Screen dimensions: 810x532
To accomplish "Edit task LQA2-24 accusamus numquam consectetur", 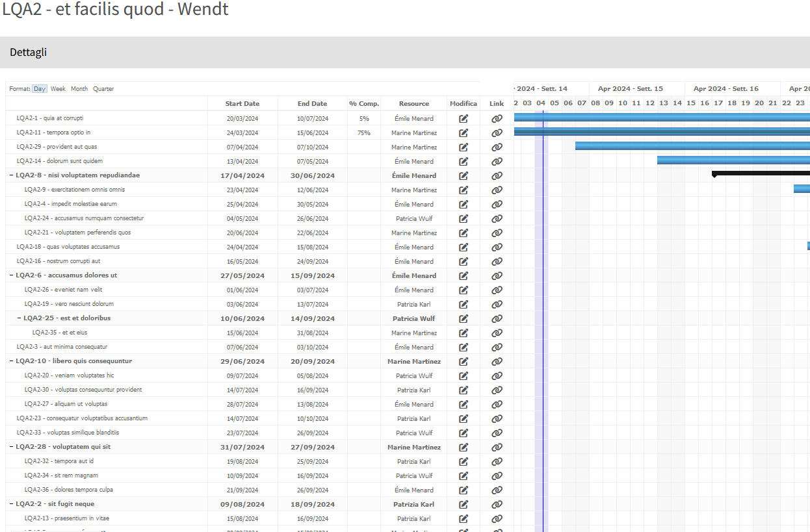I will 464,219.
